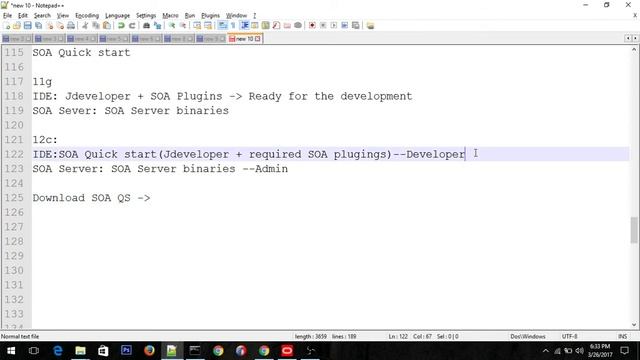Click the Stop Recording macro icon
Viewport: 640px width, 360px height.
pyautogui.click(x=323, y=26)
